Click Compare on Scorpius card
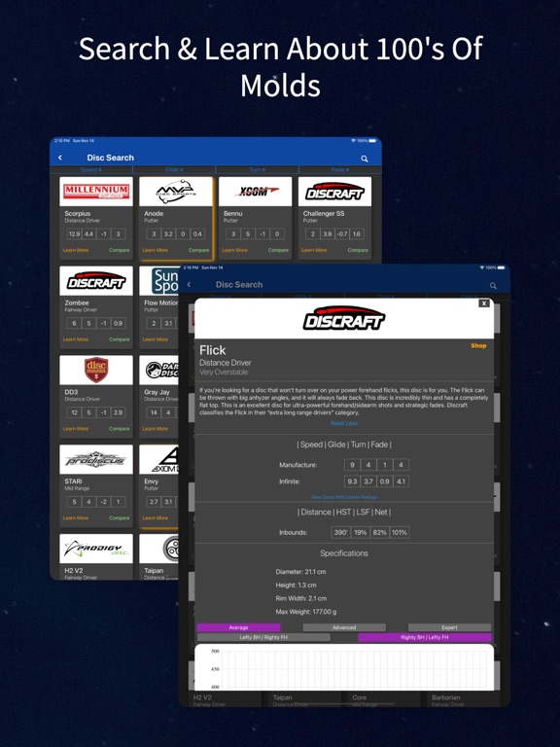The image size is (560, 747). (119, 250)
